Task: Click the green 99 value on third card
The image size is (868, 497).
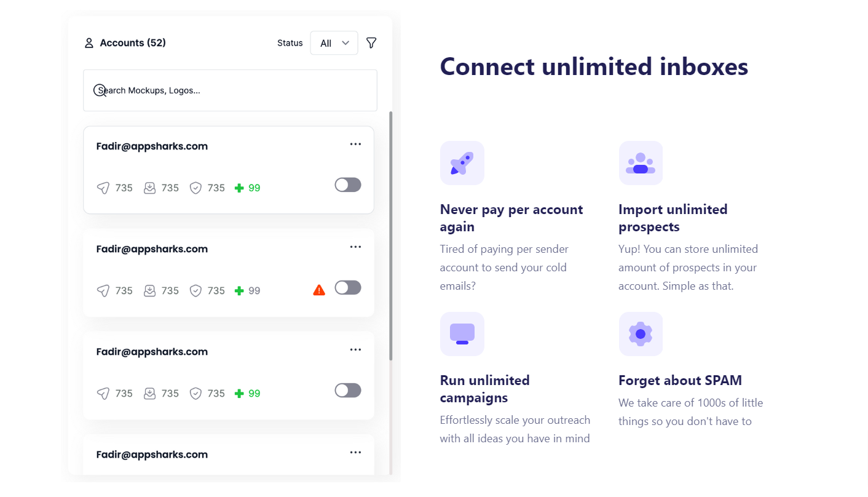Action: (254, 394)
